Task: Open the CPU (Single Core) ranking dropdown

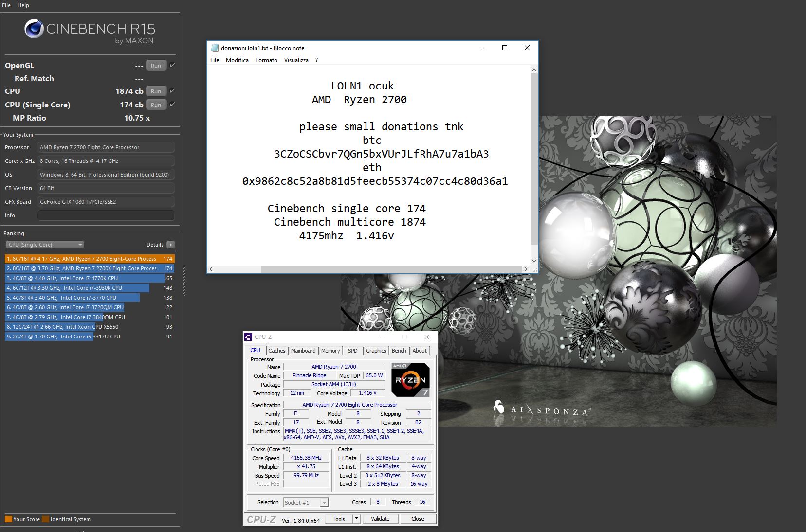Action: [45, 245]
